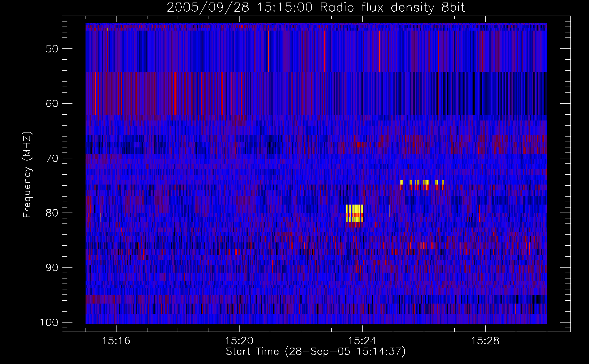
Task: Click the 15:24 time tick label
Action: (x=362, y=341)
